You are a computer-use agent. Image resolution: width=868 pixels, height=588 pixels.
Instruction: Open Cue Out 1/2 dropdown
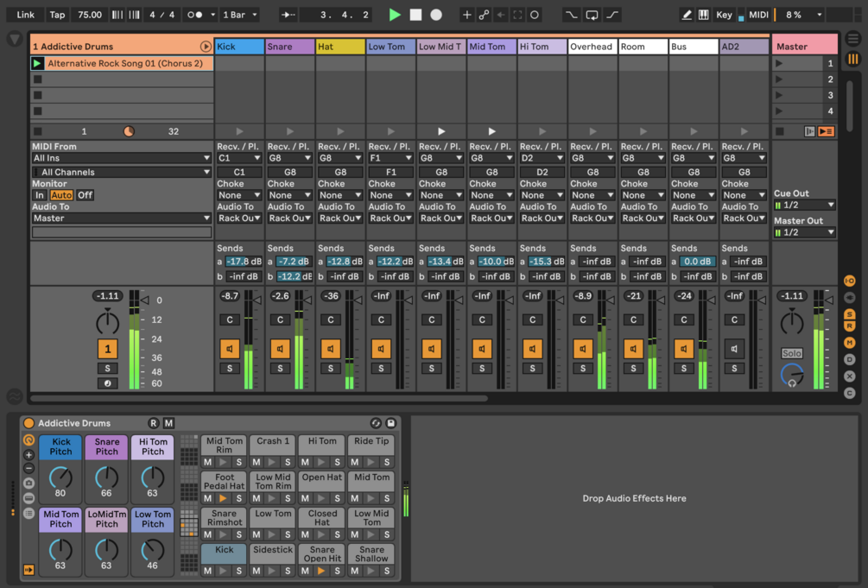[x=804, y=205]
